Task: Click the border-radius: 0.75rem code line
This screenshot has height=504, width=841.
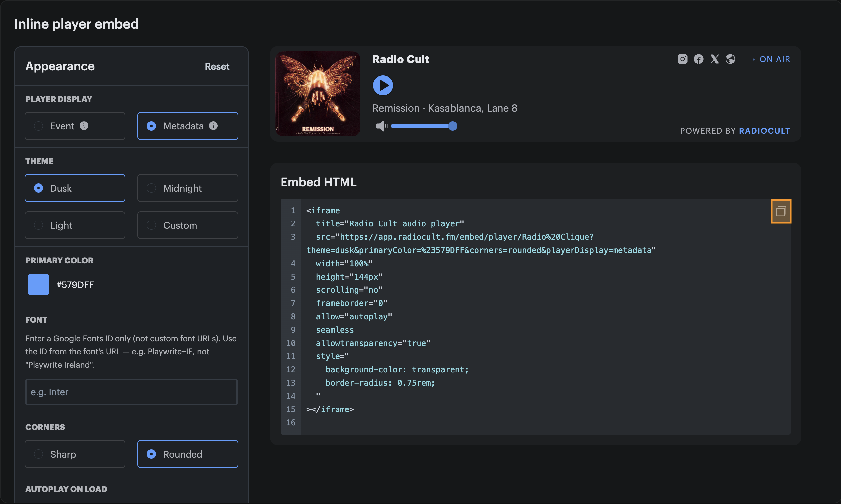Action: point(380,383)
